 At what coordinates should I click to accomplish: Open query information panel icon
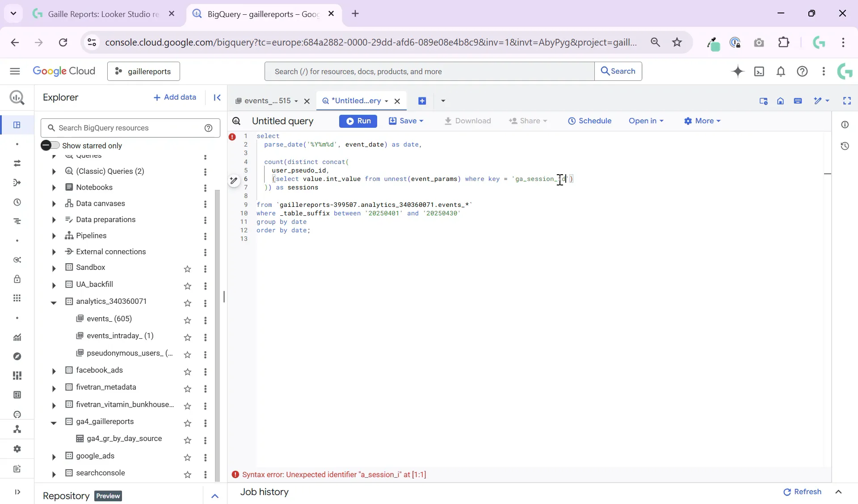point(845,125)
